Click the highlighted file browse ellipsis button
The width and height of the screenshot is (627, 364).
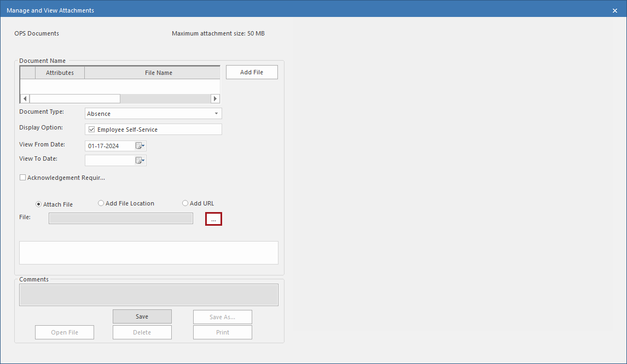point(213,219)
